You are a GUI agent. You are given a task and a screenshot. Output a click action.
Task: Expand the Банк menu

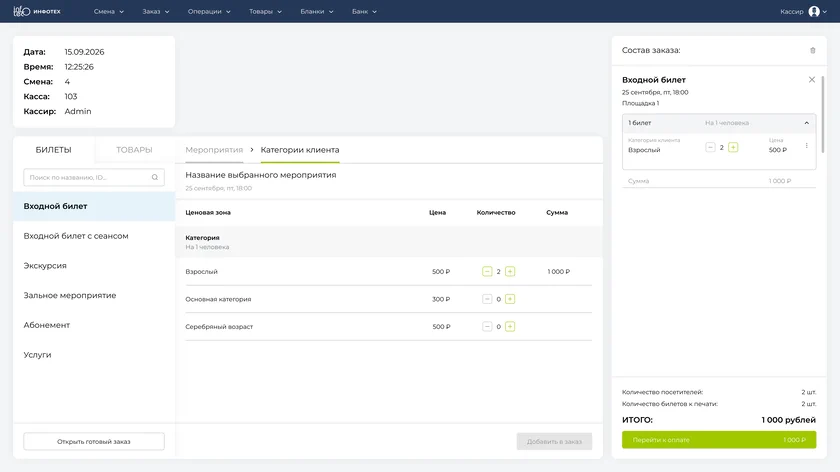[x=364, y=11]
